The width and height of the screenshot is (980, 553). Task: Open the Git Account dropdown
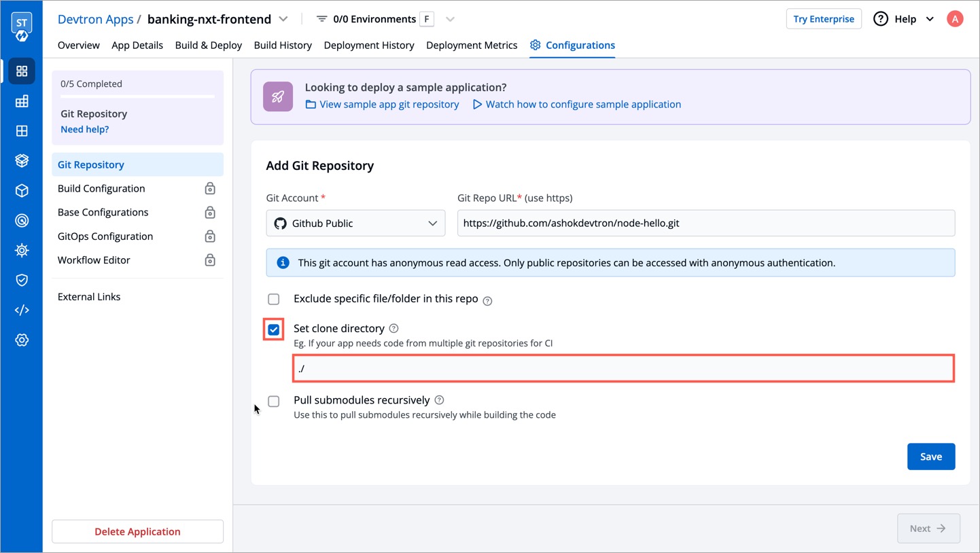tap(355, 224)
